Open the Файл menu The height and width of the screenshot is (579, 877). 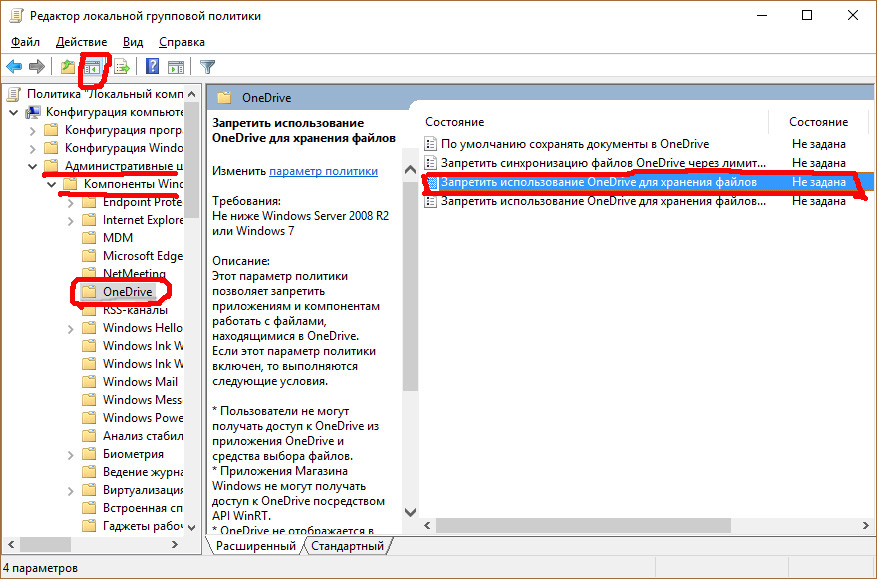tap(25, 42)
